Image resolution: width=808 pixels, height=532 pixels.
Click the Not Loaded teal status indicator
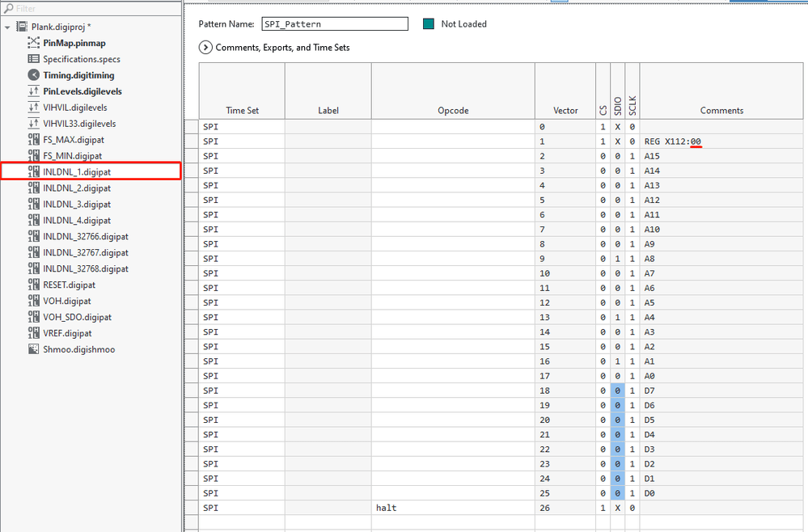pos(428,23)
